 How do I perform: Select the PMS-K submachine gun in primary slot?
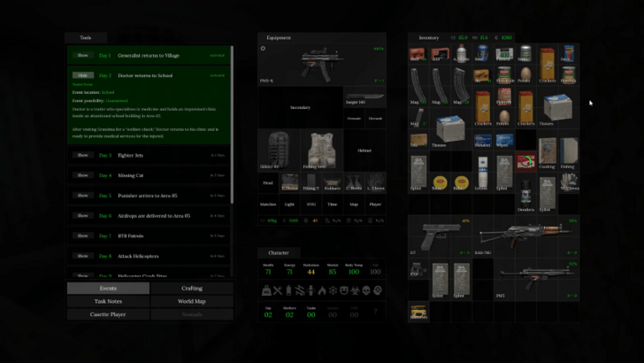tap(322, 65)
